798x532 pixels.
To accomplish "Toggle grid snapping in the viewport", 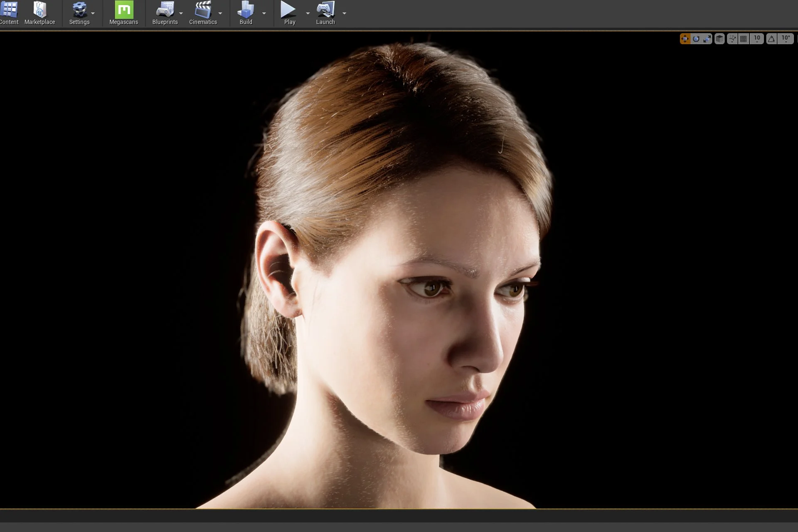I will 744,39.
